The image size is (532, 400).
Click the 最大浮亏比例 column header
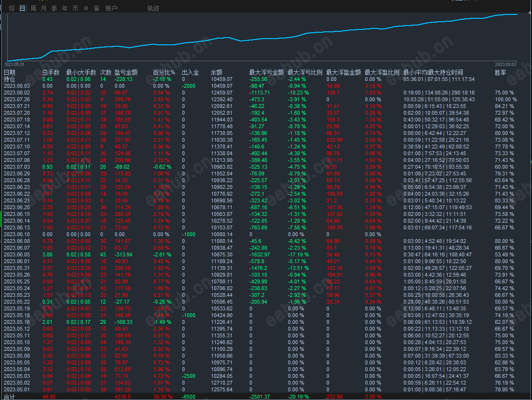pyautogui.click(x=305, y=72)
